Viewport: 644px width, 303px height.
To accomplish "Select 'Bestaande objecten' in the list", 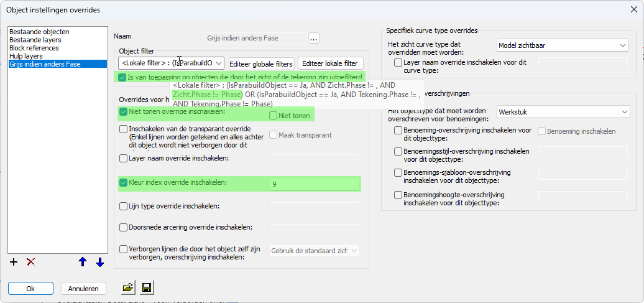I will click(x=40, y=32).
